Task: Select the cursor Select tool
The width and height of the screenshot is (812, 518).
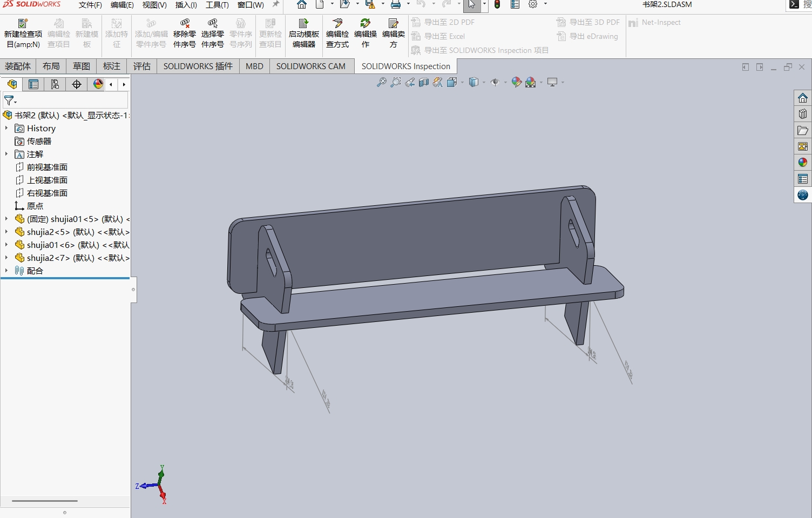Action: click(x=472, y=5)
